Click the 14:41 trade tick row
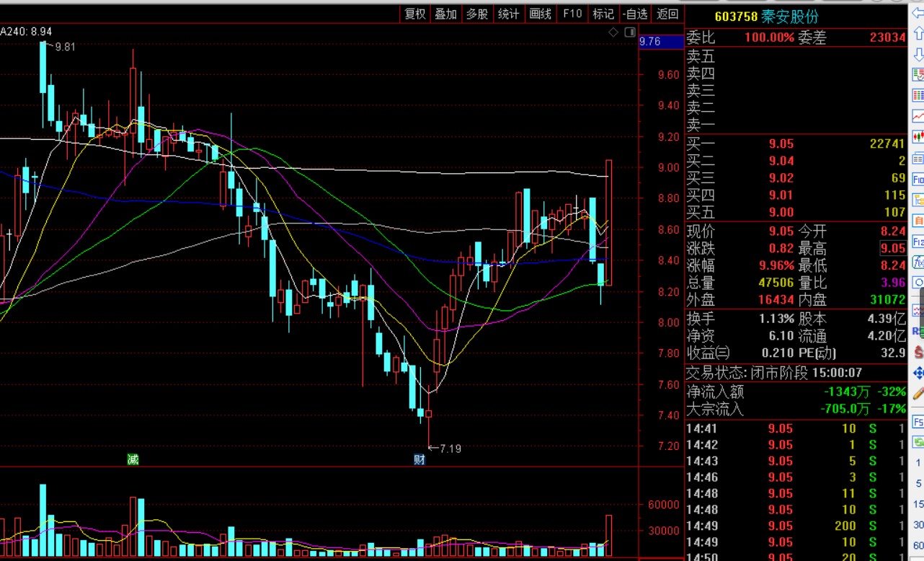The image size is (924, 561). pos(796,428)
